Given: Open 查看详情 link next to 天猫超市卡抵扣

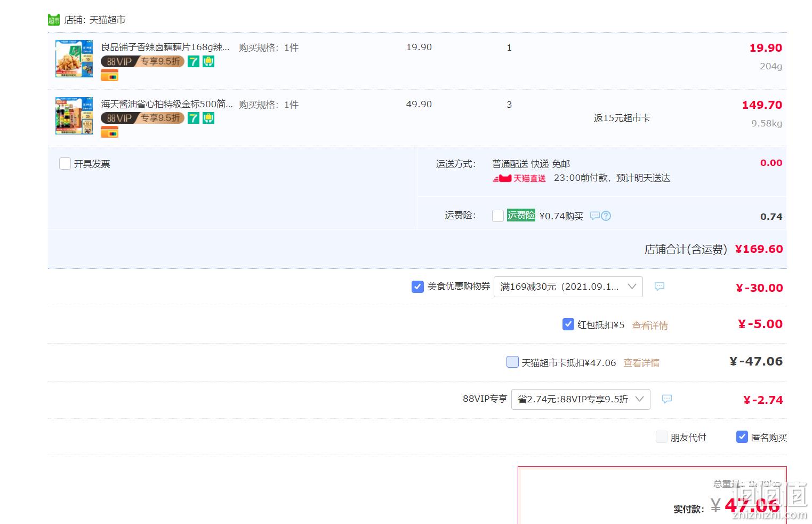Looking at the screenshot, I should point(641,363).
